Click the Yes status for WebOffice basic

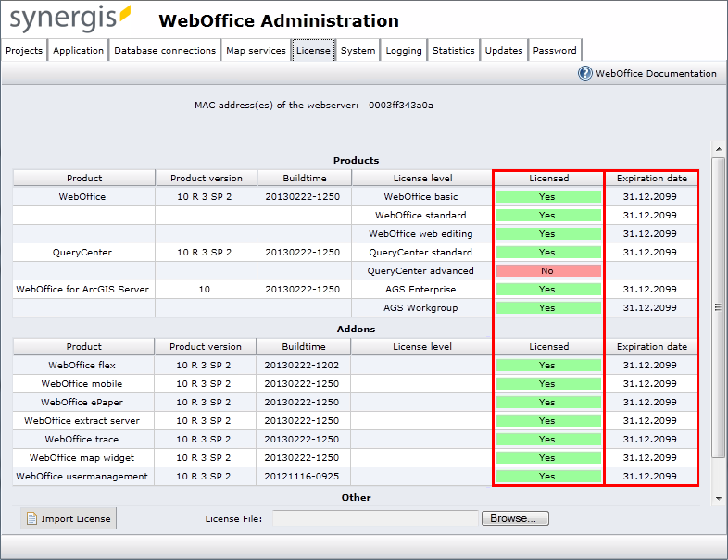click(x=548, y=197)
